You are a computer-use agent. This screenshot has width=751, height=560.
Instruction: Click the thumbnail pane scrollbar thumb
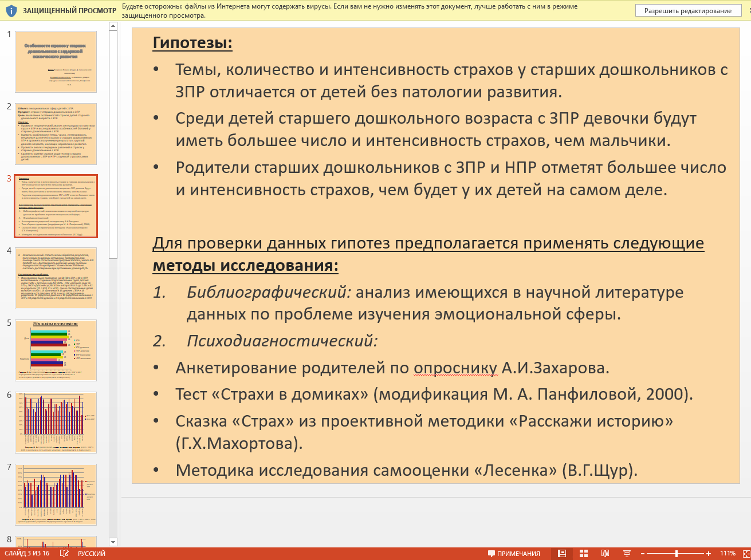click(x=113, y=145)
